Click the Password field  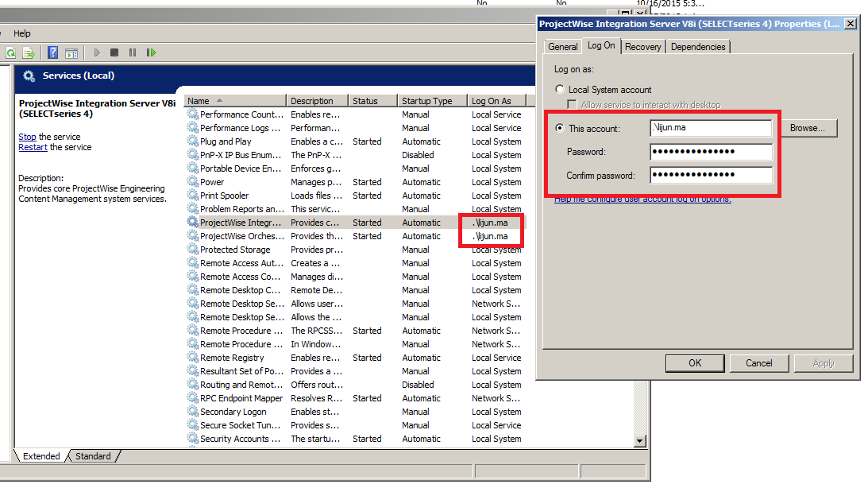(712, 151)
